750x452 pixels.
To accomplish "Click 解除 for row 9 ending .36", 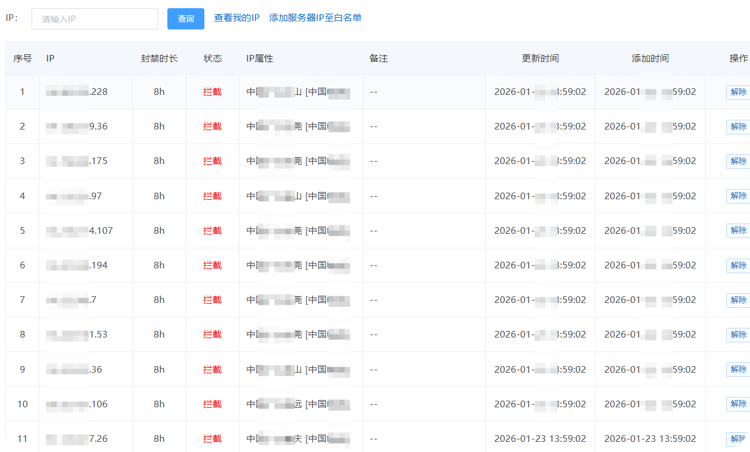I will pos(737,370).
